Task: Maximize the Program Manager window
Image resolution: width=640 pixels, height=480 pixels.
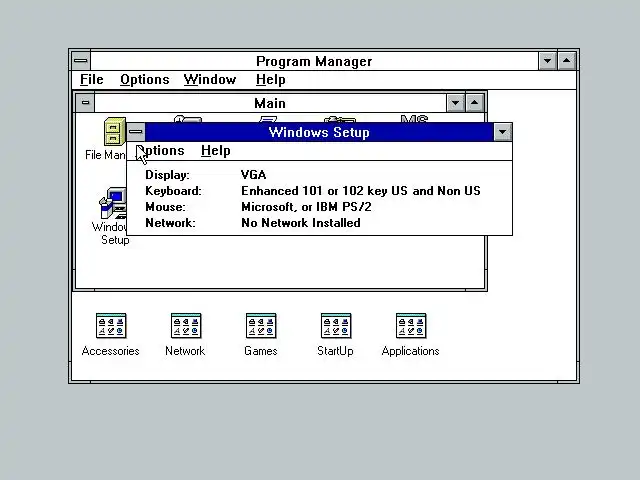Action: (567, 61)
